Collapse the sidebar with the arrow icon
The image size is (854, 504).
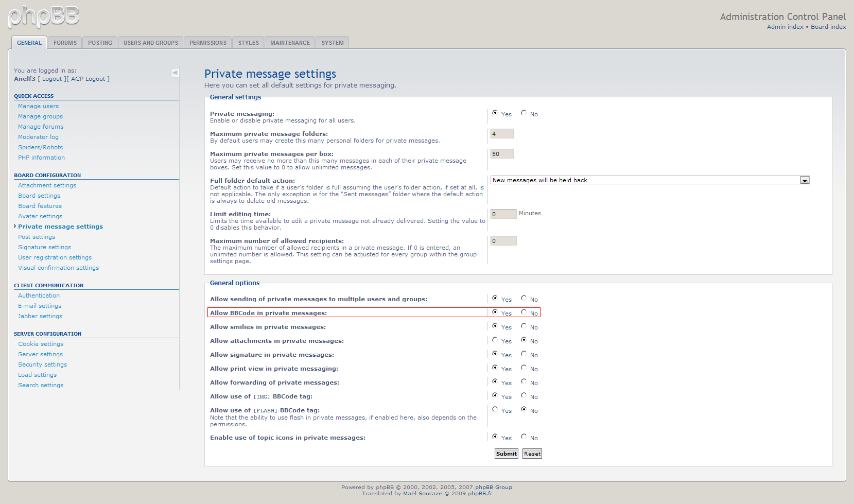click(175, 73)
